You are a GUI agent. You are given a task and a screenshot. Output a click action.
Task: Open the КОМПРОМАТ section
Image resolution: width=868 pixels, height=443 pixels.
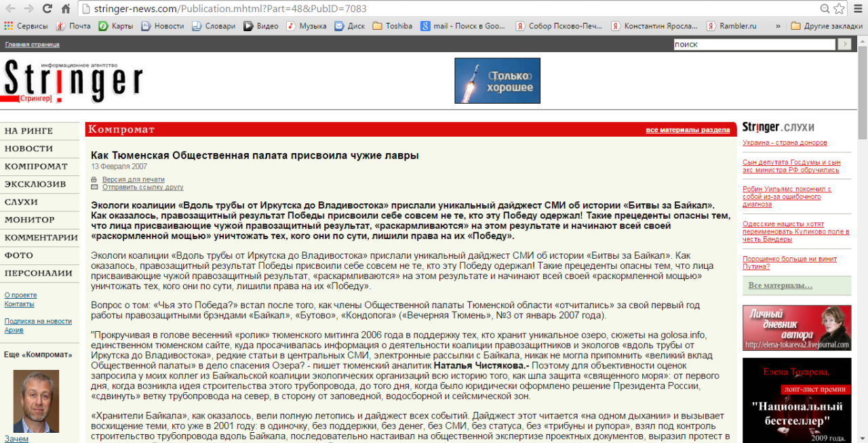(x=36, y=166)
